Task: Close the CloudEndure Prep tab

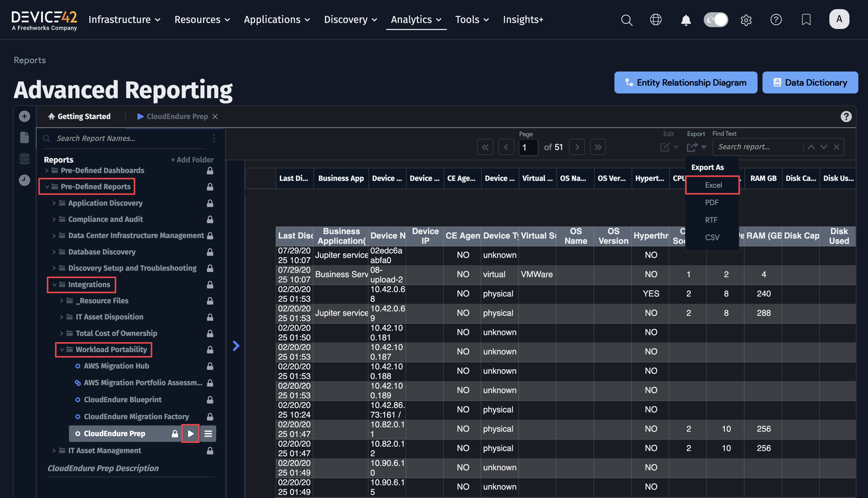Action: click(215, 117)
